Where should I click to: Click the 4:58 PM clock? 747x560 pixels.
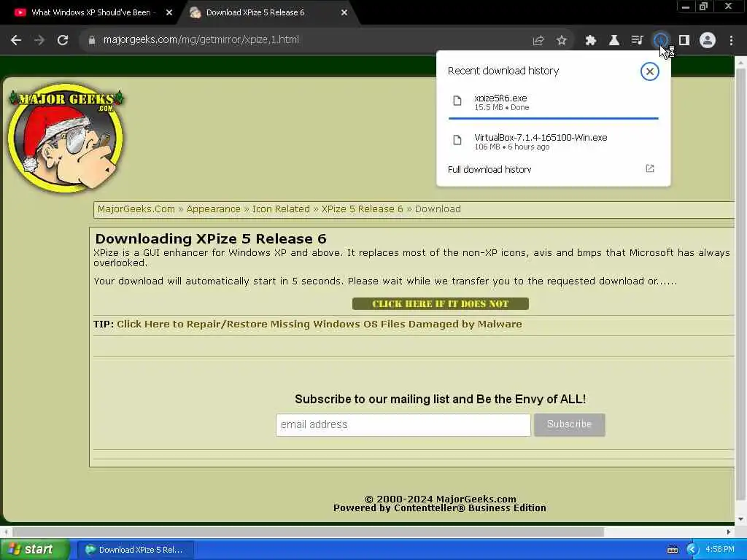point(720,550)
